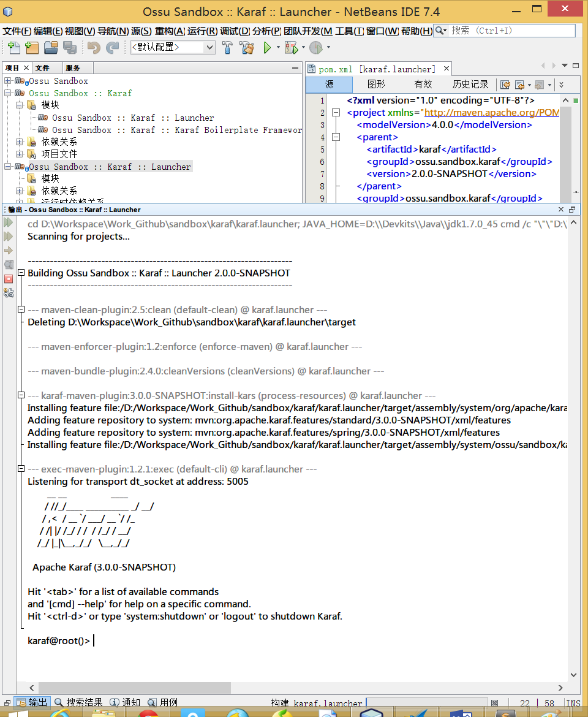Image resolution: width=588 pixels, height=717 pixels.
Task: Run project with green play icon
Action: (267, 47)
